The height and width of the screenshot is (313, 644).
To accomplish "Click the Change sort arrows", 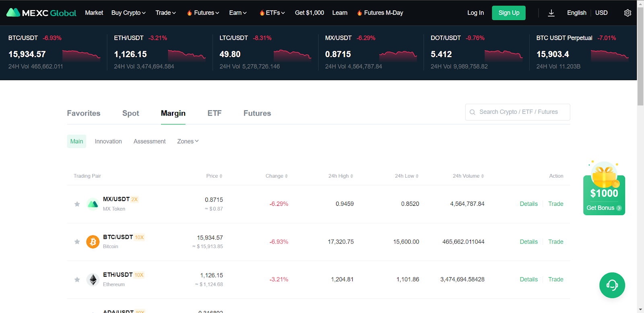I will coord(286,176).
